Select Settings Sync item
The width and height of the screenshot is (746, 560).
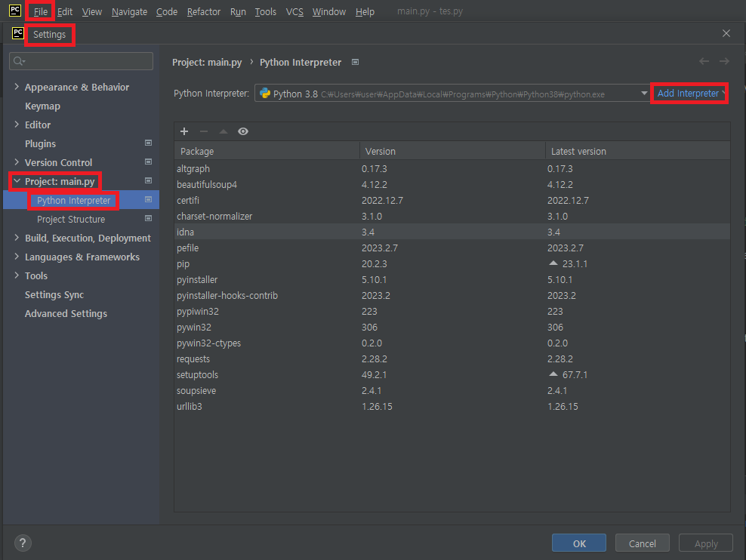pyautogui.click(x=54, y=295)
